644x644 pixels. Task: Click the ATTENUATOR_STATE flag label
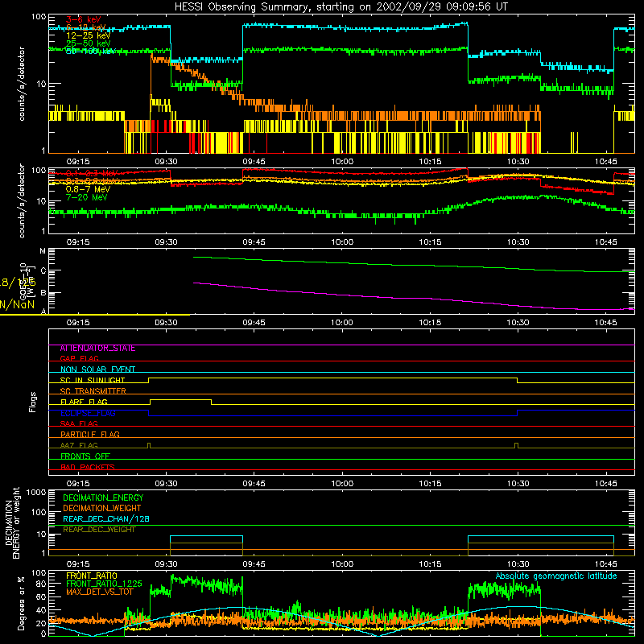[x=97, y=349]
